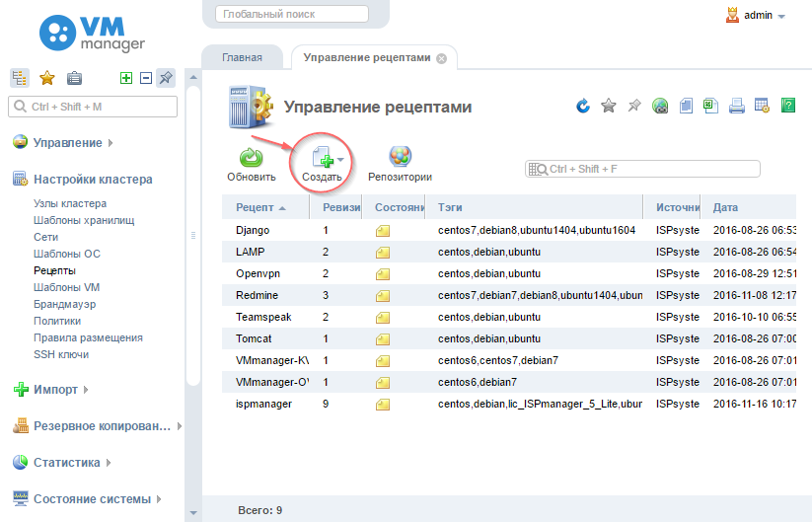Viewport: 812px width, 522px height.
Task: Click the VMmanager logo
Action: pos(92,34)
